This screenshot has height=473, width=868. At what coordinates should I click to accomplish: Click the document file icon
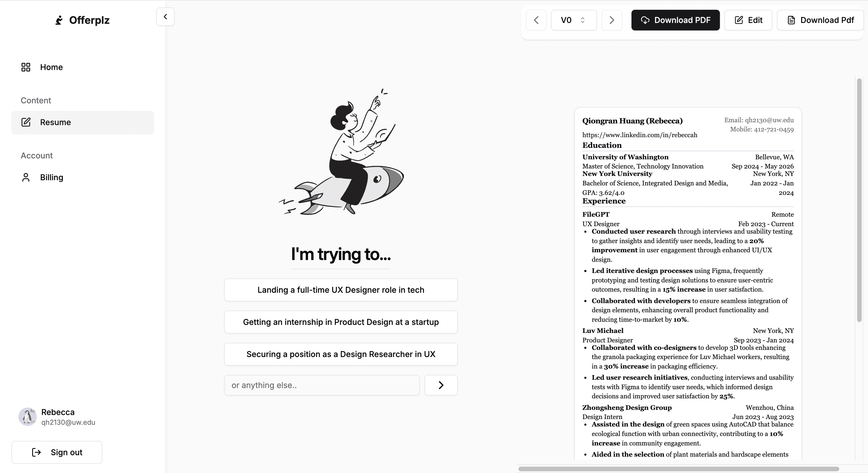coord(791,20)
